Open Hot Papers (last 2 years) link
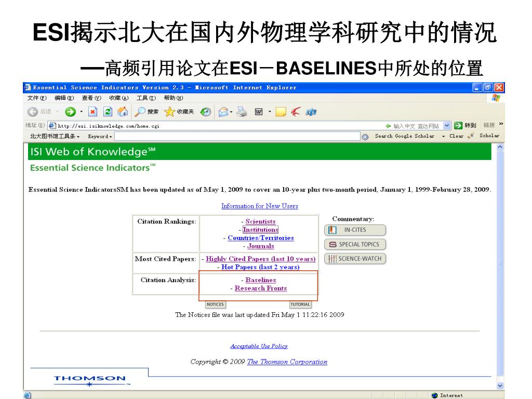532x399 pixels. pos(260,267)
